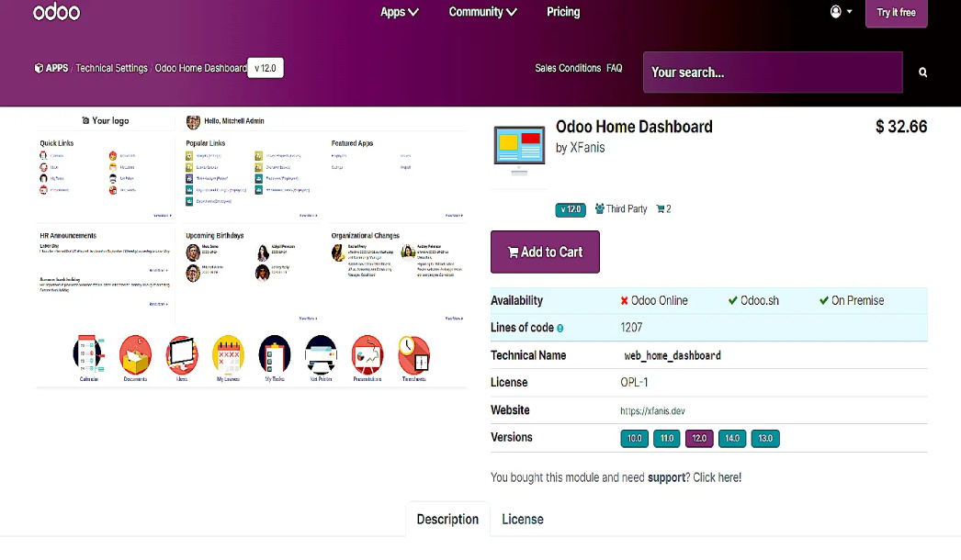This screenshot has width=961, height=560.
Task: Switch to the License tab
Action: coord(522,520)
